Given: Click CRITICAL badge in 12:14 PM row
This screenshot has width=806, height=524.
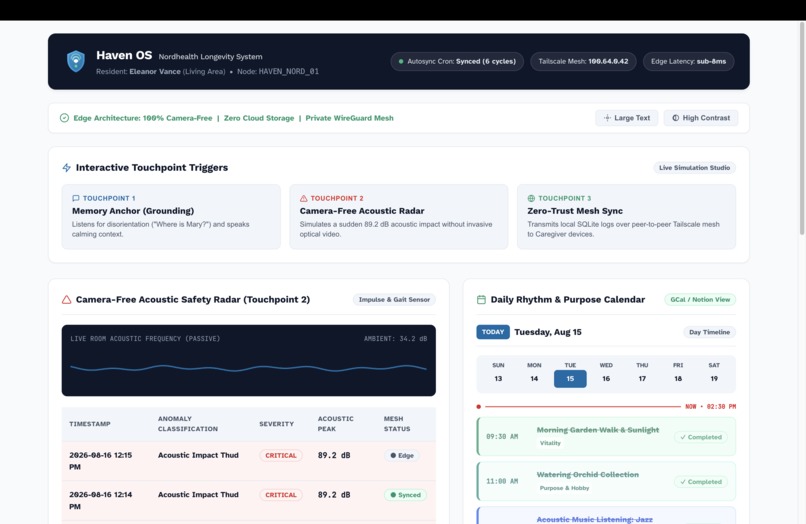Looking at the screenshot, I should pos(281,495).
